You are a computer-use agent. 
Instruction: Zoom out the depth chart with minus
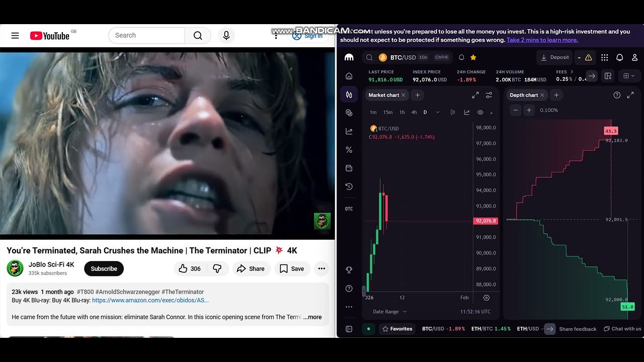[515, 110]
